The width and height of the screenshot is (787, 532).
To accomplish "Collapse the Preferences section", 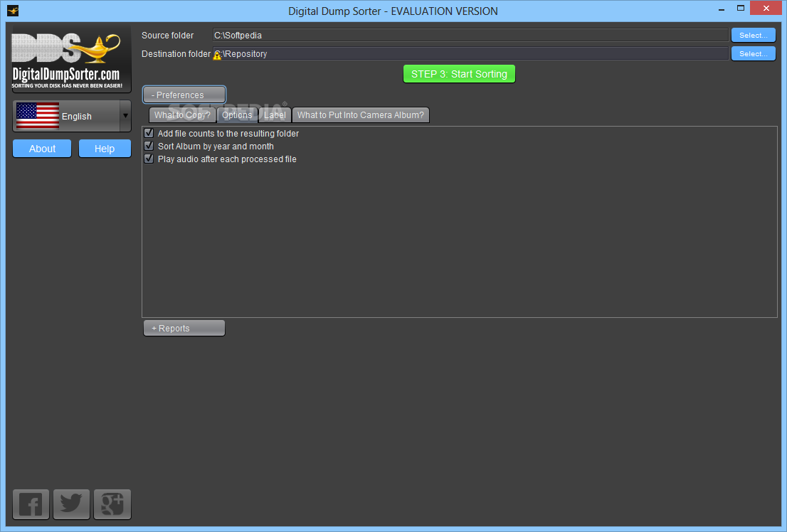I will tap(184, 95).
